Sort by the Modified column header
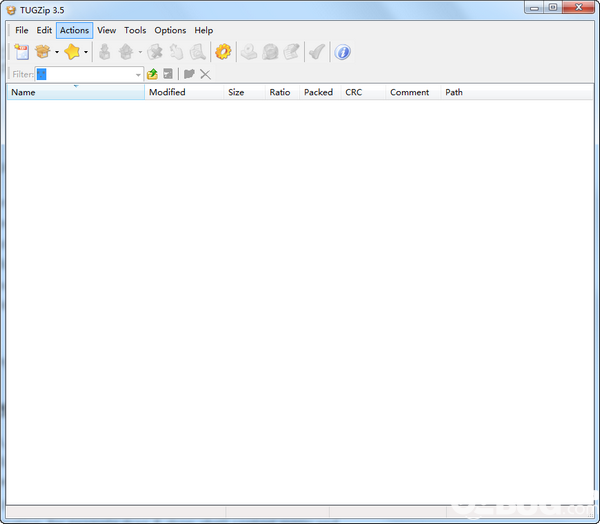 click(x=184, y=92)
